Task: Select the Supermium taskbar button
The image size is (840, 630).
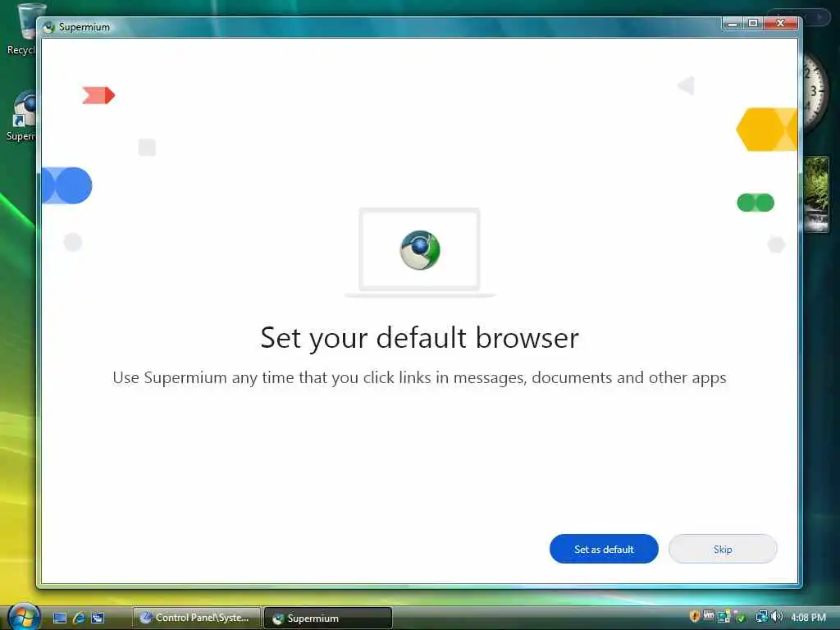Action: coord(328,618)
